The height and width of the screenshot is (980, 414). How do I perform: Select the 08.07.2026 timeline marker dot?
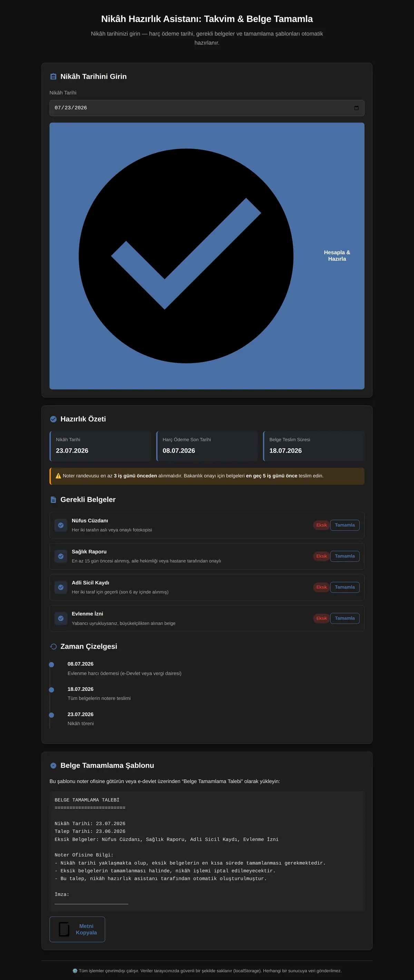point(51,665)
